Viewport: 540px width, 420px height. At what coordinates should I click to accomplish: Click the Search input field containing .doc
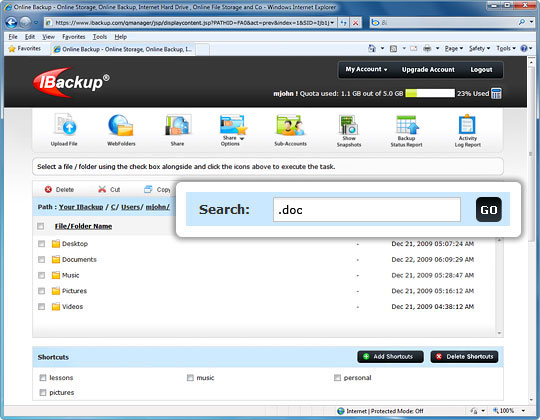367,209
